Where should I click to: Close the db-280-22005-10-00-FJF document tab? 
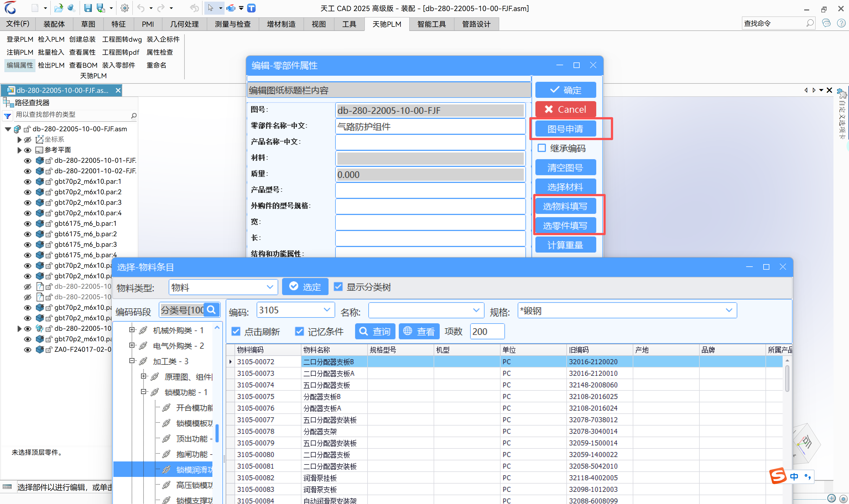[118, 90]
